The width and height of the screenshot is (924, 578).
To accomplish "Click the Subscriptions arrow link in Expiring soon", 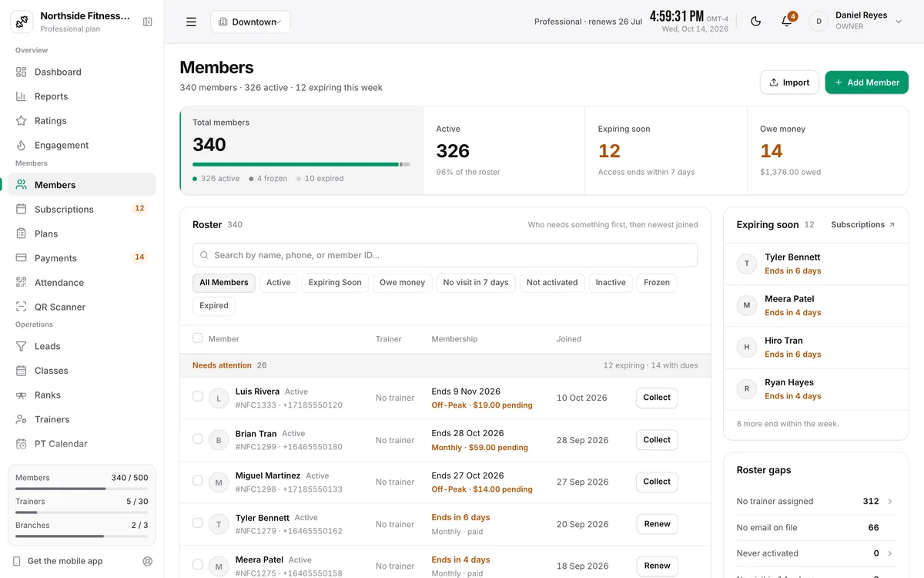I will click(862, 225).
